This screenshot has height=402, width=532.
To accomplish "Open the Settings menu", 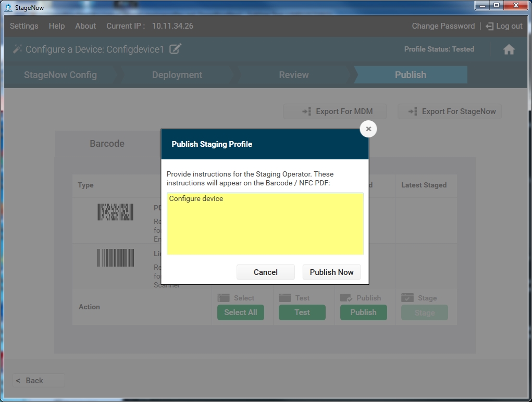I will tap(24, 26).
